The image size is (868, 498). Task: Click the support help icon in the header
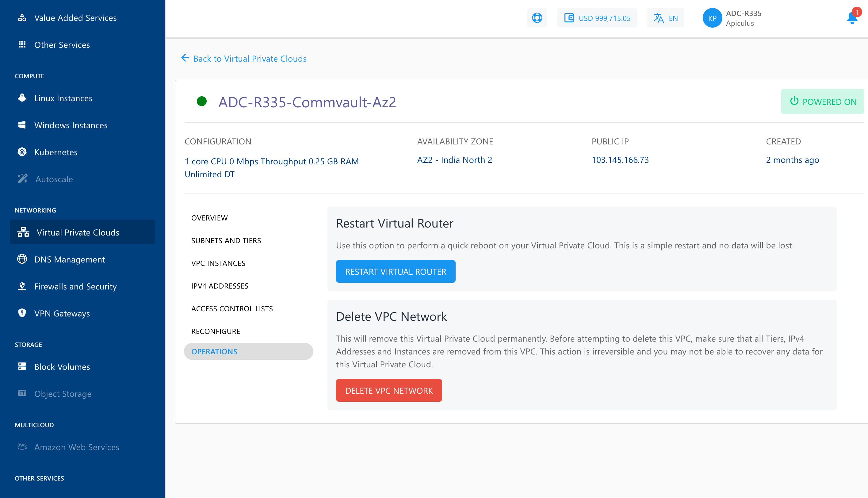pos(537,18)
